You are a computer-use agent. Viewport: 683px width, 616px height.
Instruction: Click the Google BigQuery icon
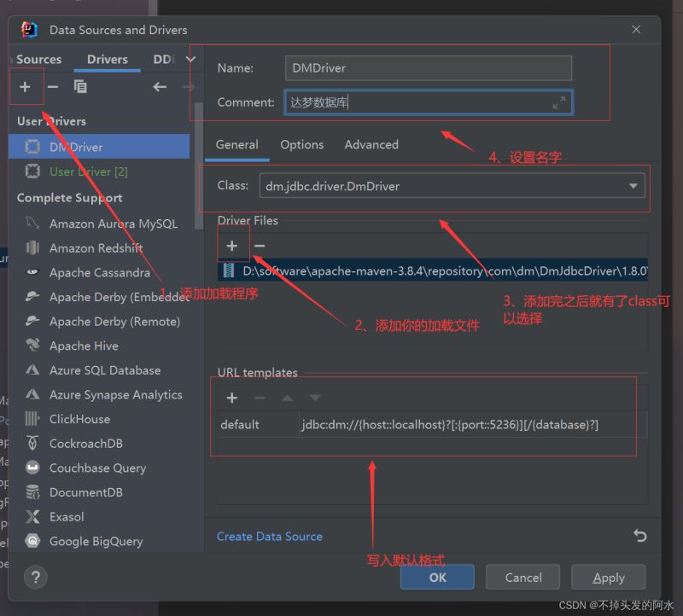point(32,541)
